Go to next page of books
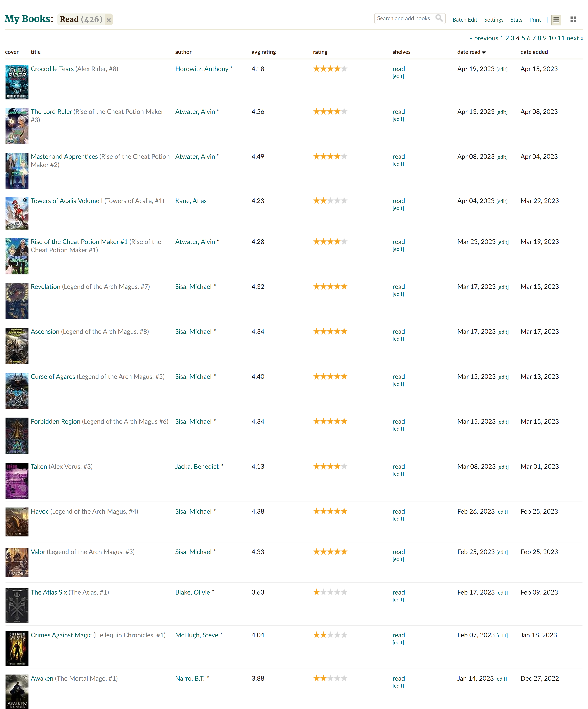 coord(575,38)
